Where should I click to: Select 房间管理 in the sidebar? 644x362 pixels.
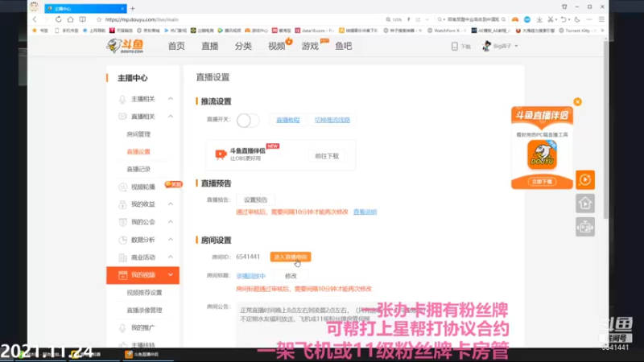tap(138, 134)
